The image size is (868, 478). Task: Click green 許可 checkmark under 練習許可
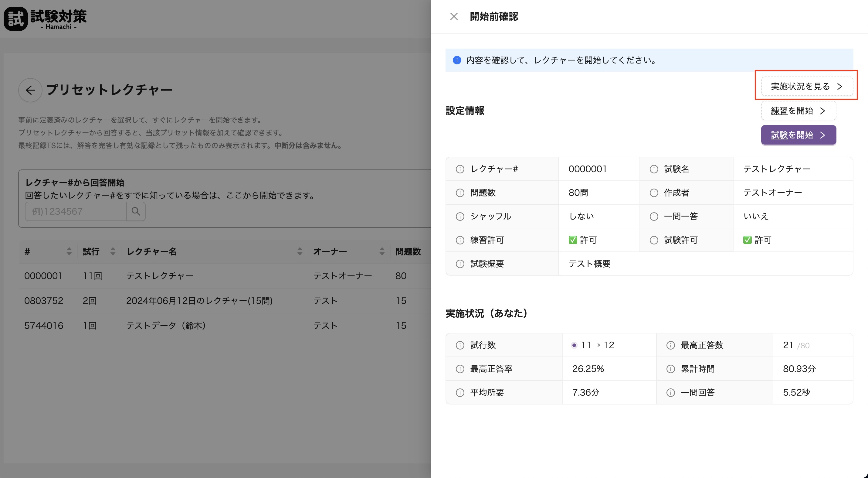pyautogui.click(x=573, y=240)
